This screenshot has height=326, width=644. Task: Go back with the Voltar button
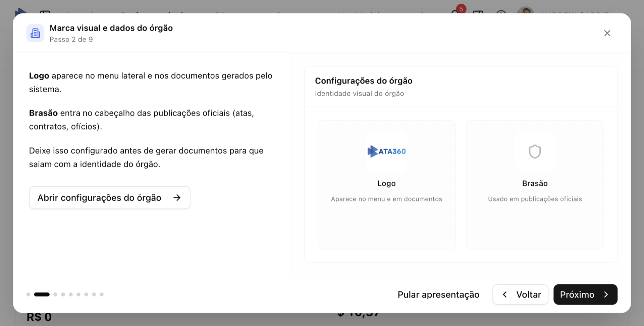point(520,294)
